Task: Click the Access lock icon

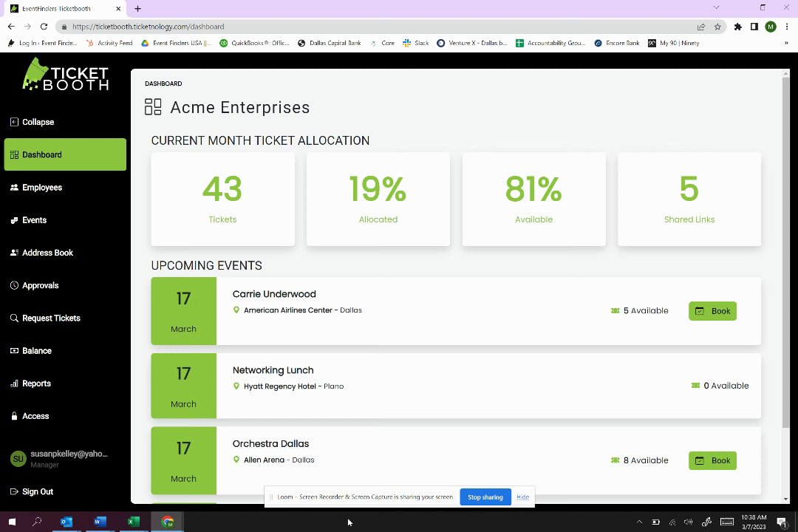Action: pos(14,417)
